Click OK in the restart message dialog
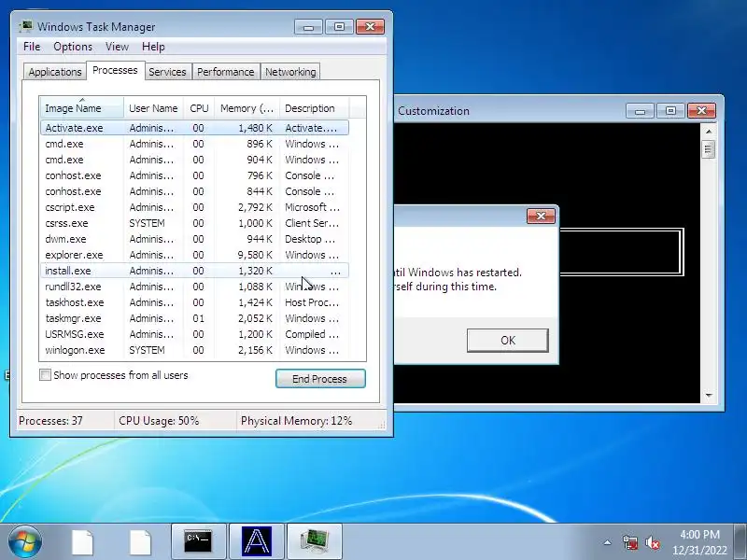Image resolution: width=747 pixels, height=560 pixels. point(508,341)
